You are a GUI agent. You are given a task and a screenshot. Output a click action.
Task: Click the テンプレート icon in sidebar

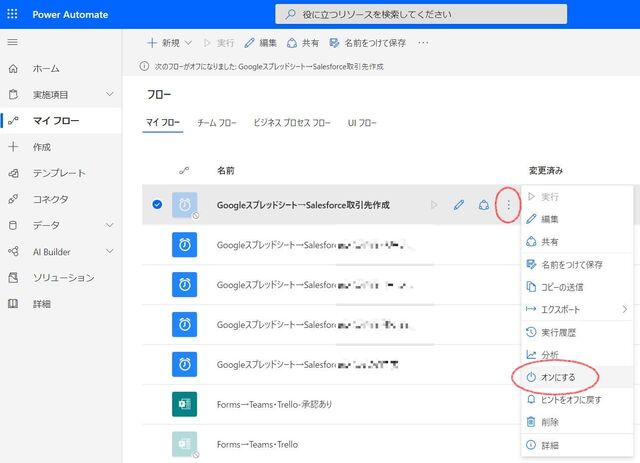[13, 173]
